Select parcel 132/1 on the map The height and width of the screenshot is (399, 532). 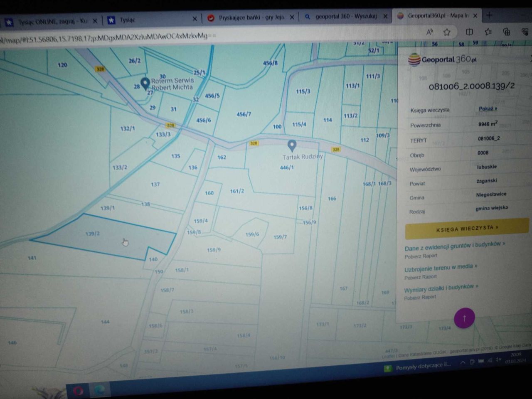coord(128,128)
